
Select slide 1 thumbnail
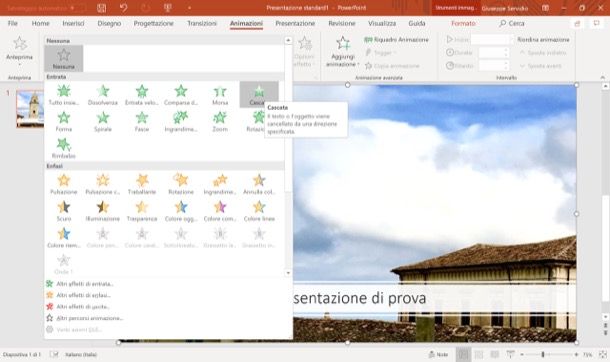tap(30, 109)
